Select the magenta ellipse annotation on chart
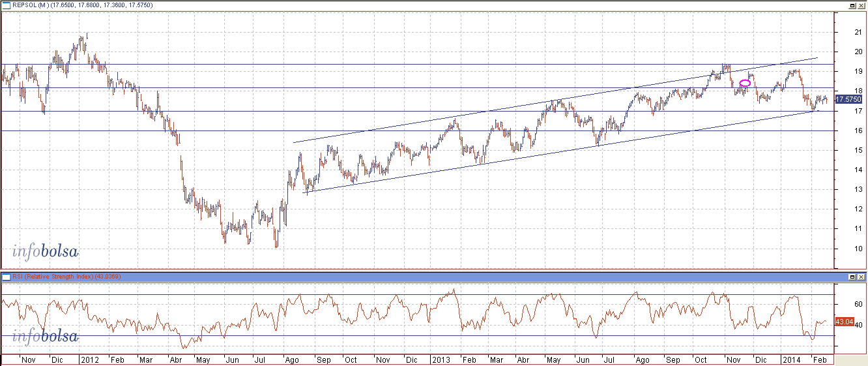 745,83
